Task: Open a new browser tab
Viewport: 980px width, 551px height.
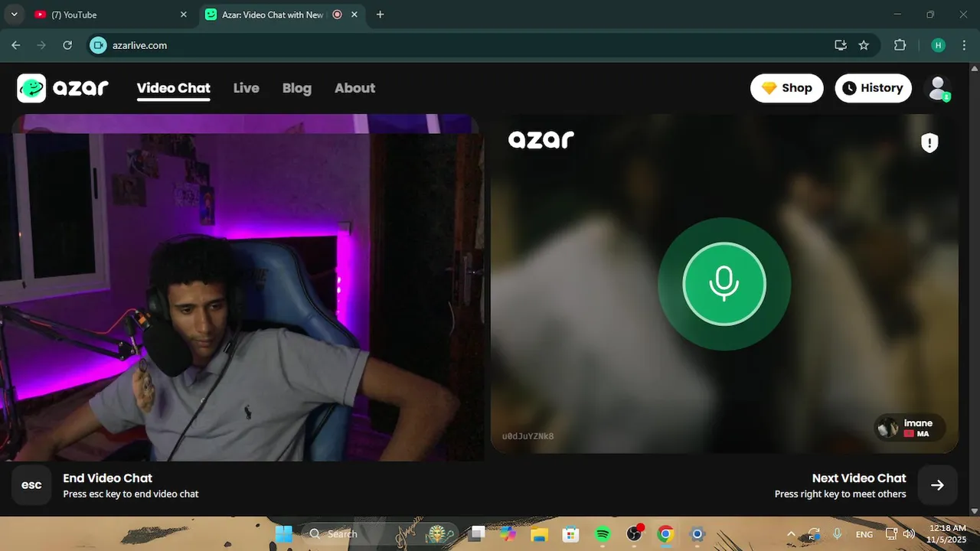Action: [x=380, y=15]
